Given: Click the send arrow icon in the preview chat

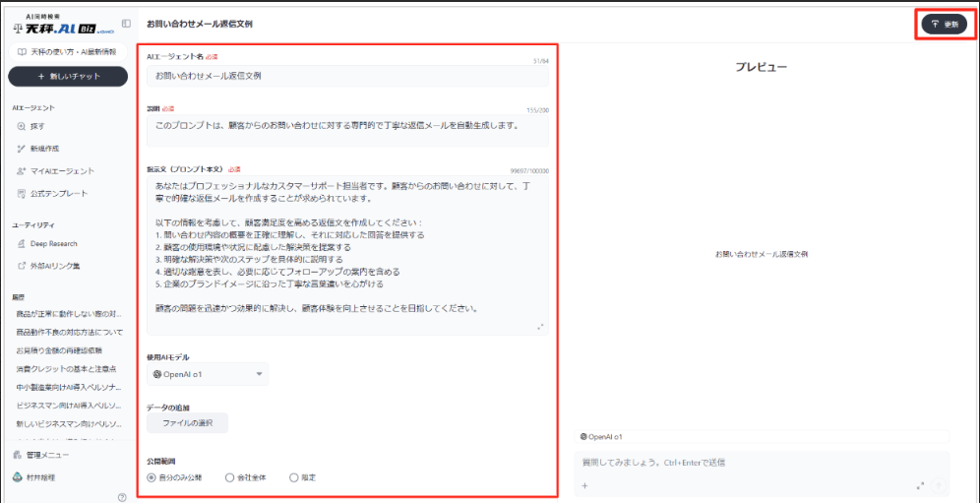Looking at the screenshot, I should [x=938, y=485].
